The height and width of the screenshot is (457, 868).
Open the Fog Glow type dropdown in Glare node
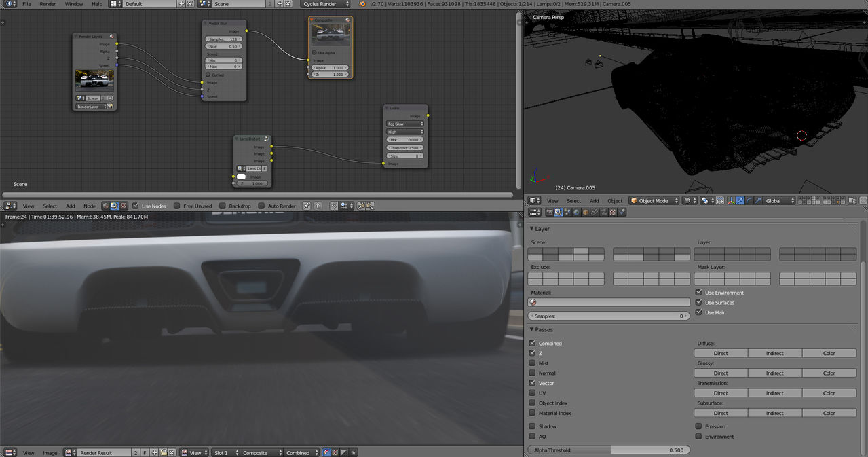click(x=405, y=124)
